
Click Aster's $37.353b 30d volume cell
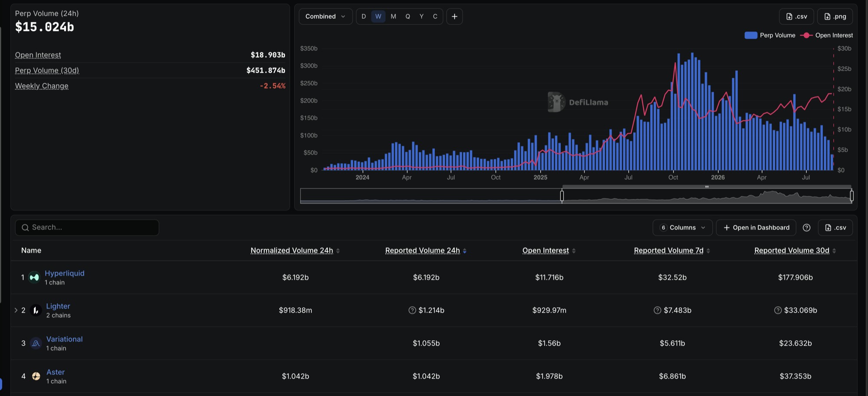795,376
